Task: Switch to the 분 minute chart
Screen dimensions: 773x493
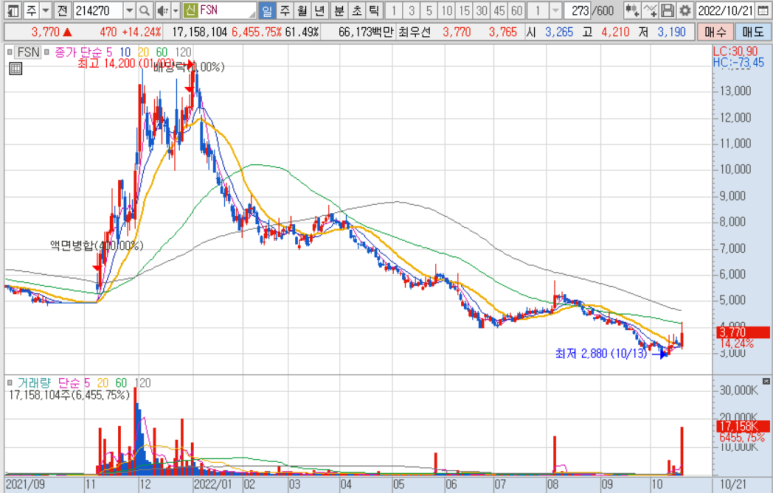Action: tap(339, 10)
